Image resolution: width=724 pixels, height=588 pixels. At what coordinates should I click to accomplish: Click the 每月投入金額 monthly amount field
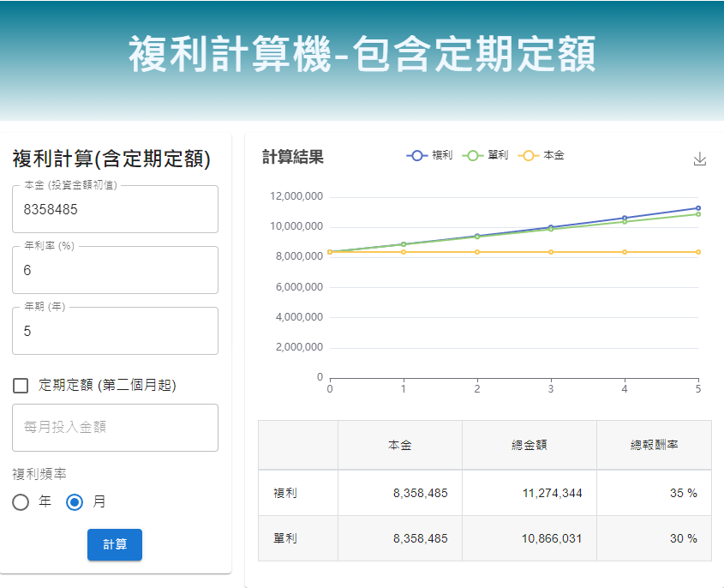(x=115, y=427)
